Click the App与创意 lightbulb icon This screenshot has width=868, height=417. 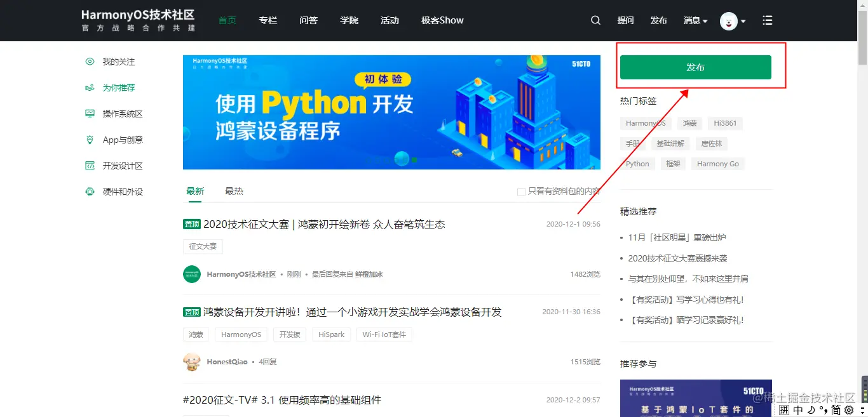tap(90, 140)
